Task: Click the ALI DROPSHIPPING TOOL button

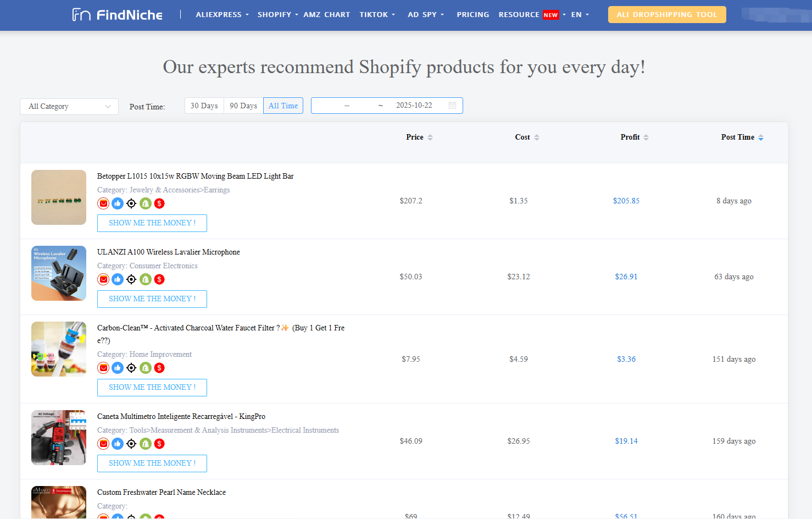Action: (x=666, y=15)
